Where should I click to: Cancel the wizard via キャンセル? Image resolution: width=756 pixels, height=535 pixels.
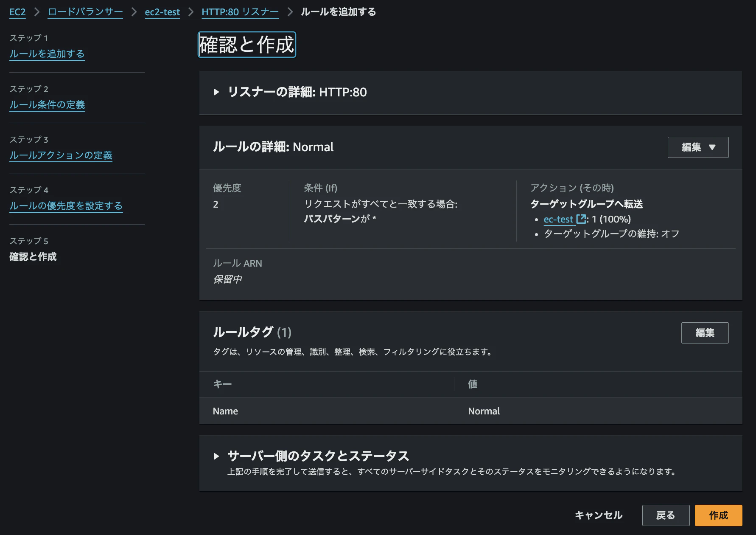[599, 515]
